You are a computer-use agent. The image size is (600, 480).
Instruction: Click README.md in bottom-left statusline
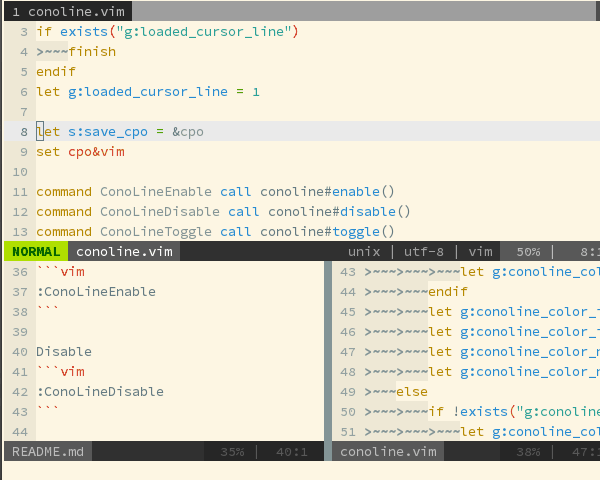(x=48, y=452)
